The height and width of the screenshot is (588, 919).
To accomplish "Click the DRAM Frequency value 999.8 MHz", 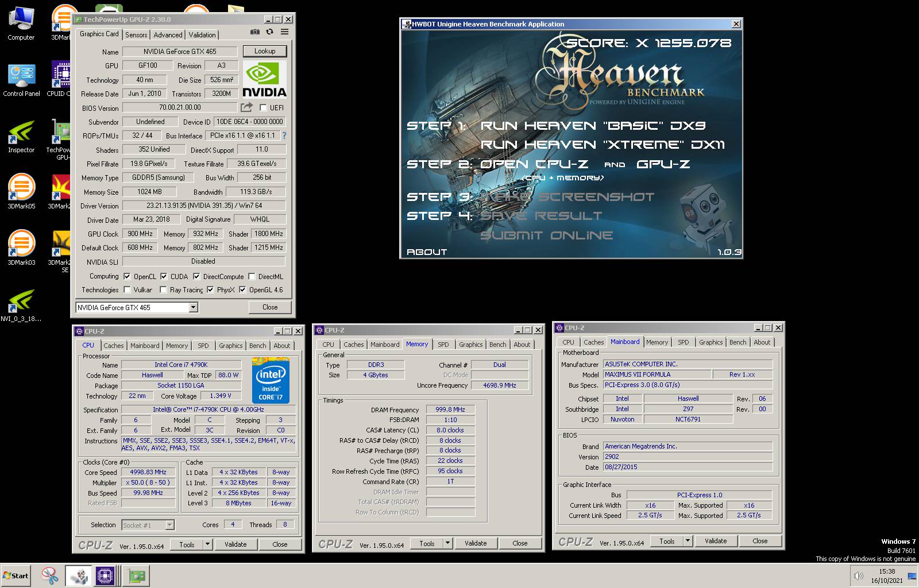I will (450, 409).
